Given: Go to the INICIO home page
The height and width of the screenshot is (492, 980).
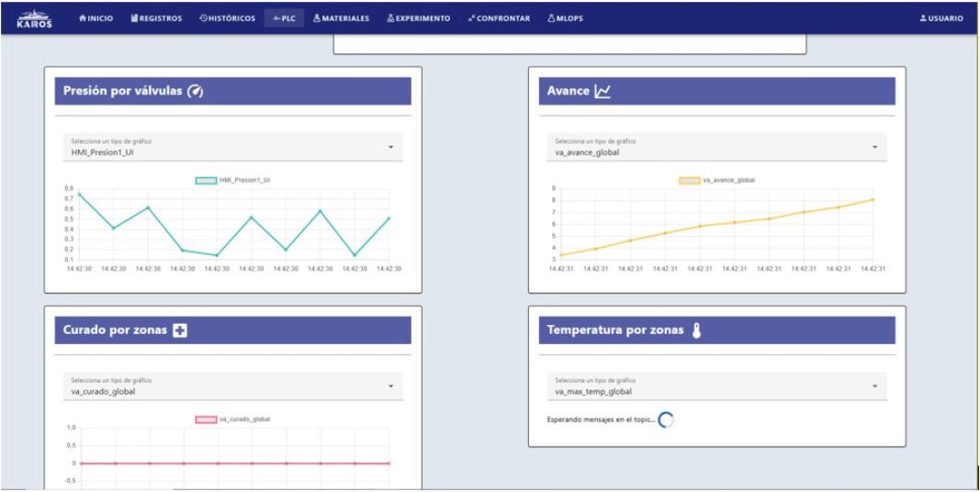Looking at the screenshot, I should 96,18.
